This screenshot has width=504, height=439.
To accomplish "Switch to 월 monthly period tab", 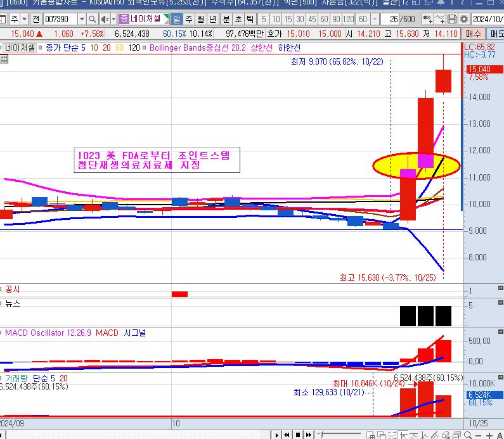I will [200, 19].
